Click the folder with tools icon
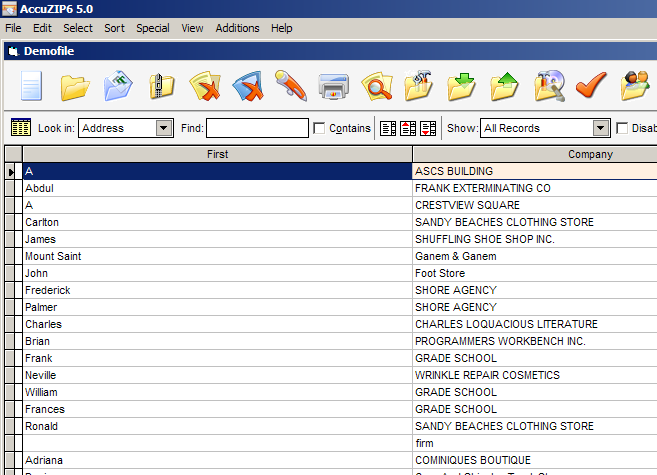657x475 pixels. (x=419, y=85)
